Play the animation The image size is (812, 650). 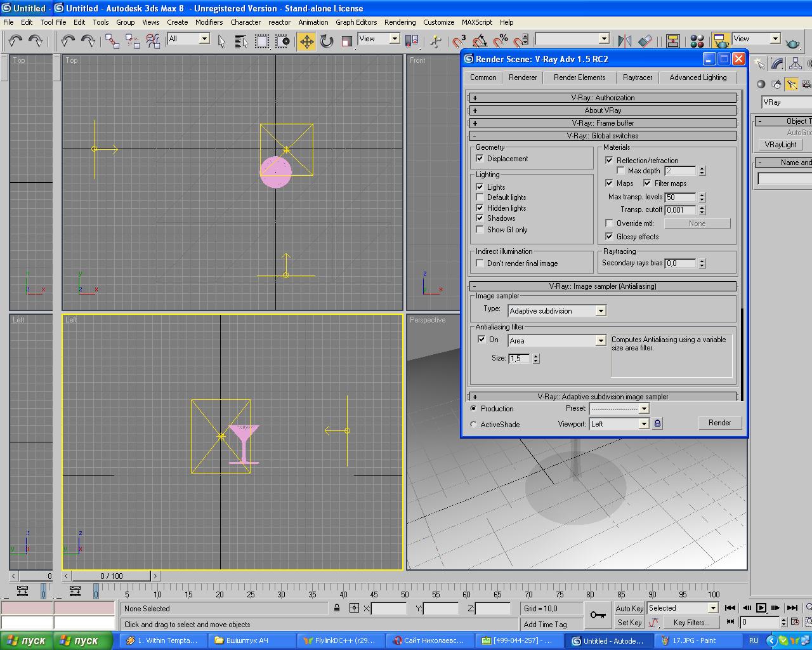coord(761,607)
